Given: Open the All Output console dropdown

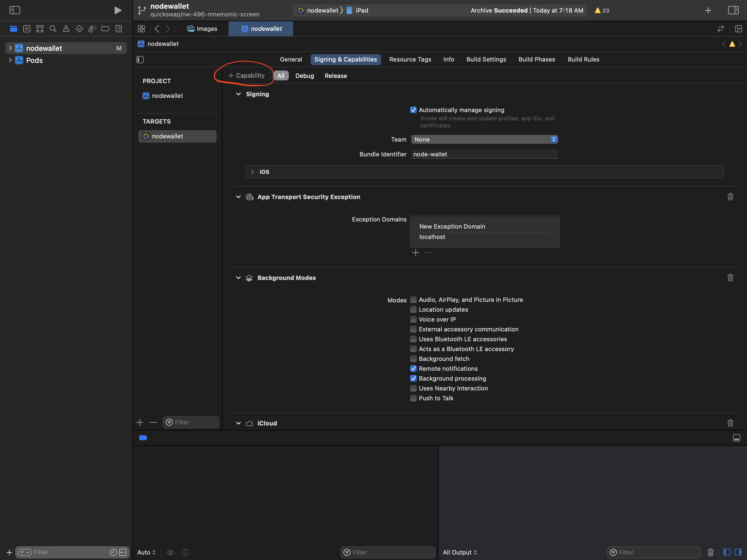Looking at the screenshot, I should coord(460,552).
